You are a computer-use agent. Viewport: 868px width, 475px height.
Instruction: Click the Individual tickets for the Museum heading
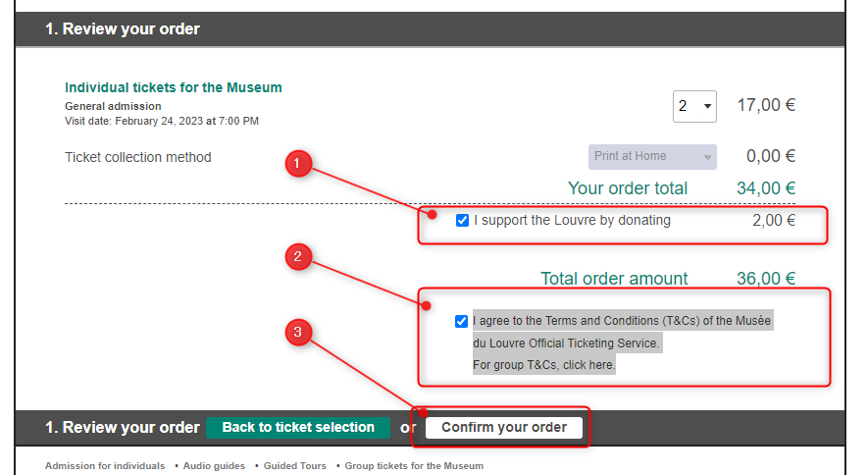click(x=174, y=87)
